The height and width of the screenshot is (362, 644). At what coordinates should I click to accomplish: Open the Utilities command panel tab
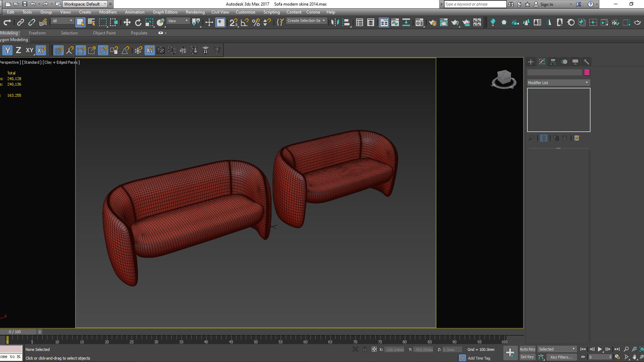coord(586,62)
